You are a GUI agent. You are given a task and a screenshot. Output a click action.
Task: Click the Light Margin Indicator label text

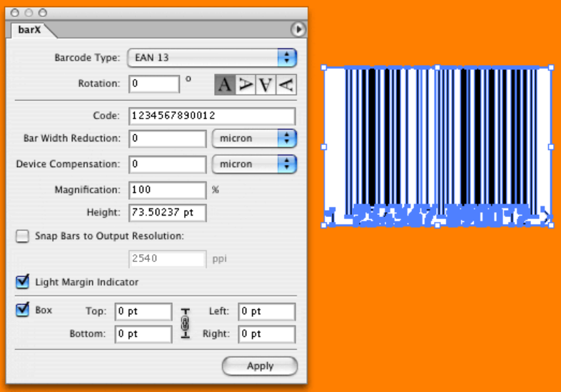click(x=86, y=282)
